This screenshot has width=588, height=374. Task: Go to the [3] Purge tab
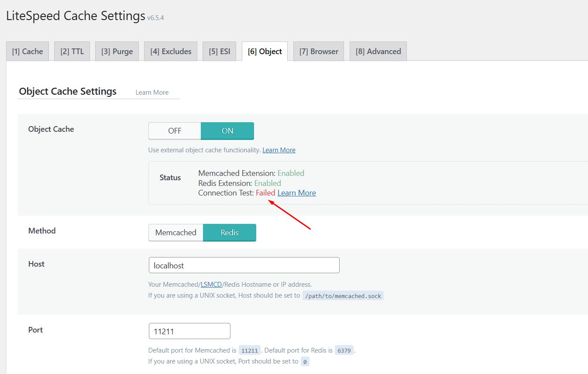click(x=117, y=51)
